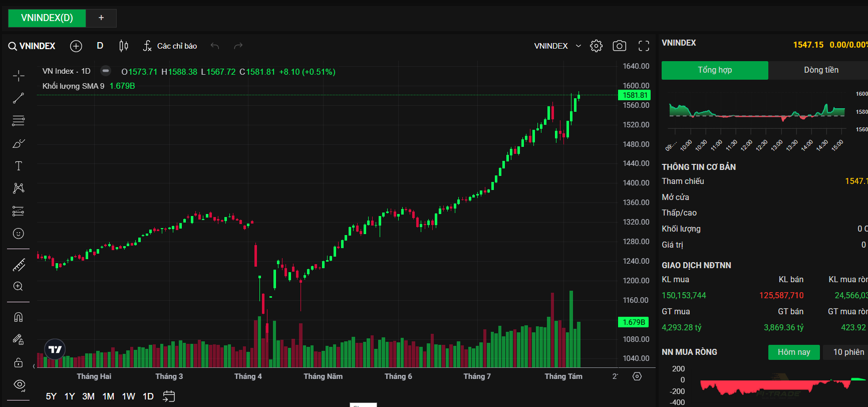The width and height of the screenshot is (868, 407).
Task: Collapse the VN Index legend toggle
Action: tap(106, 71)
